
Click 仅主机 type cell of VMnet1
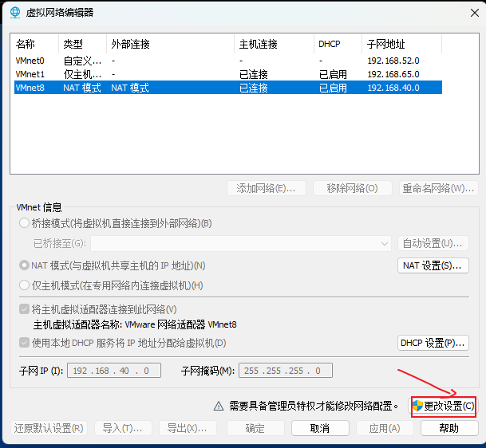click(82, 74)
